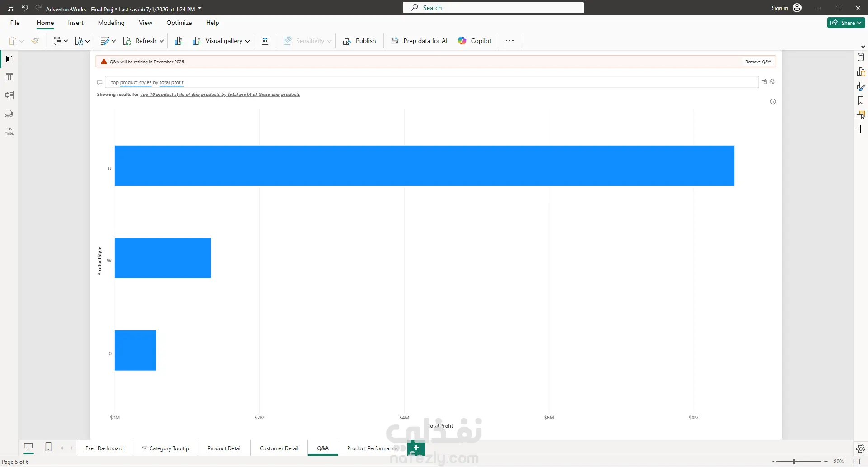Save the report with the disk icon
The width and height of the screenshot is (868, 467).
tap(11, 8)
